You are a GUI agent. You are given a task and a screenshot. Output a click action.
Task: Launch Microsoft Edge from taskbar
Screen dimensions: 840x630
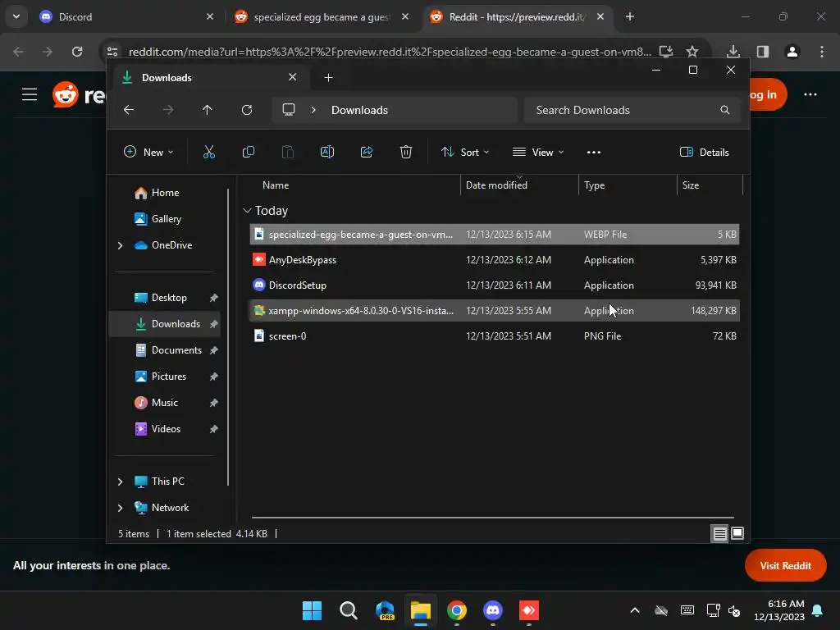pos(385,610)
